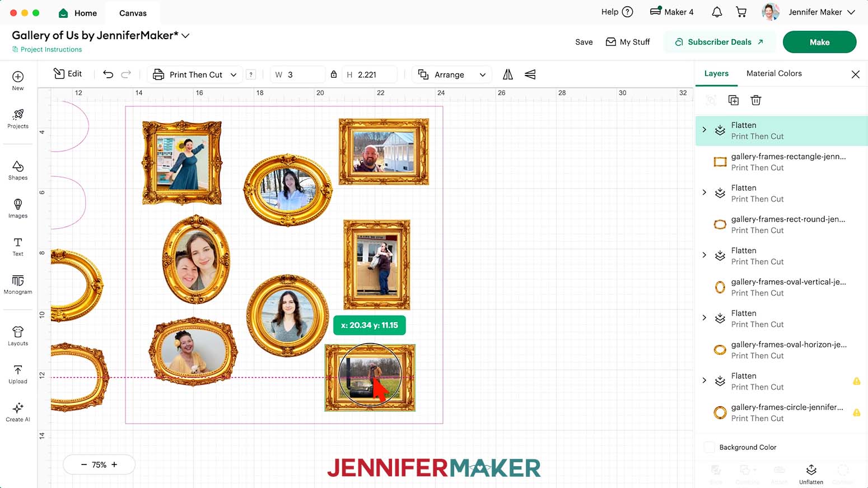Click the Group icon in Layers toolbar
The image size is (868, 488).
pos(711,100)
